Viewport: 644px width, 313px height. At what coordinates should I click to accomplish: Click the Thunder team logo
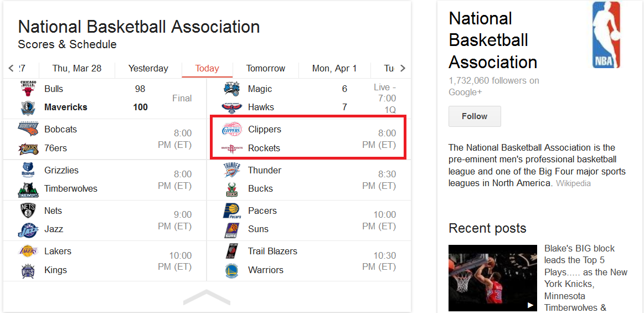tap(231, 170)
